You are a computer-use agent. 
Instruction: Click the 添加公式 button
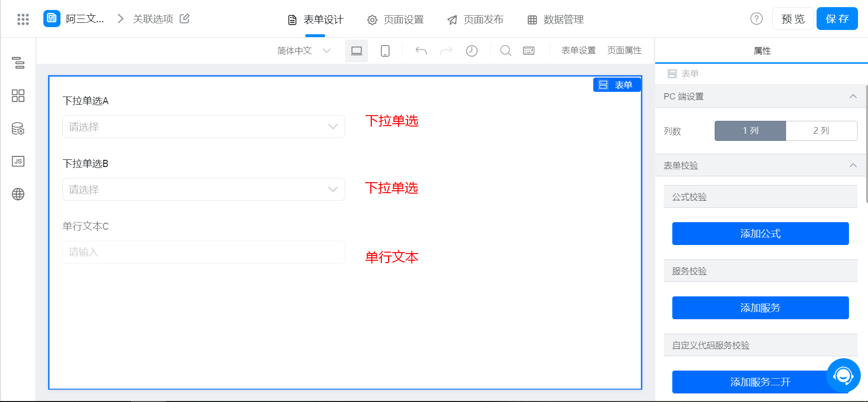click(760, 234)
